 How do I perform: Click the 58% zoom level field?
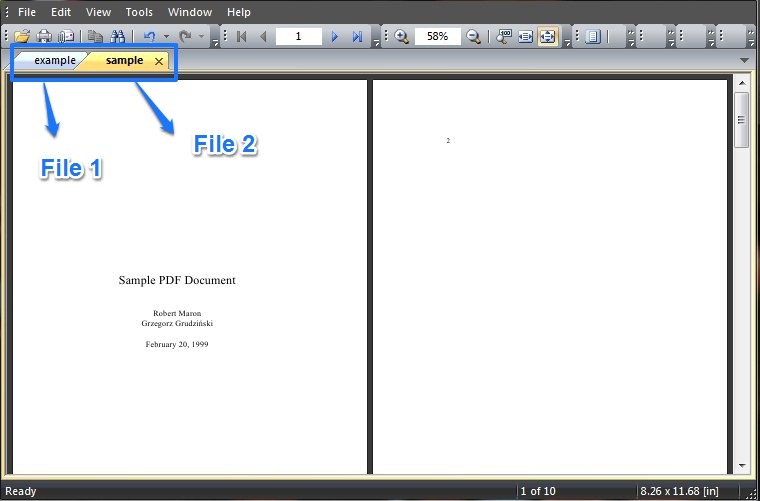pyautogui.click(x=437, y=36)
